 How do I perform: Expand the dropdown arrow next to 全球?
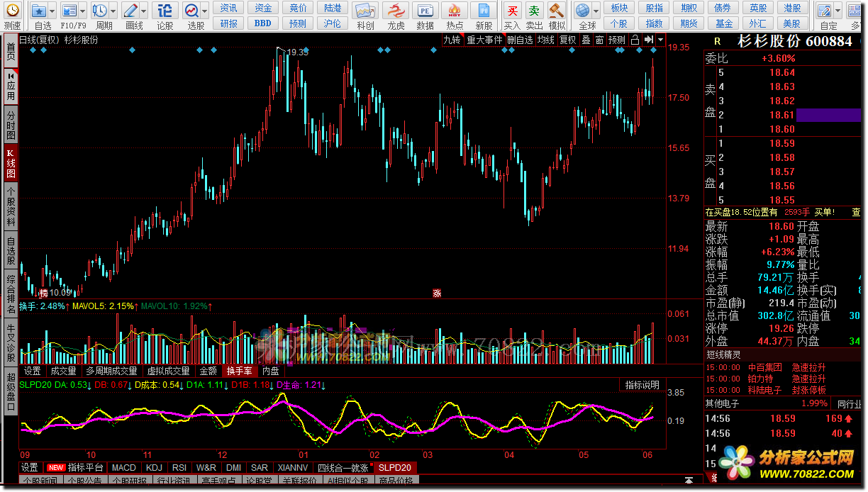(x=596, y=11)
